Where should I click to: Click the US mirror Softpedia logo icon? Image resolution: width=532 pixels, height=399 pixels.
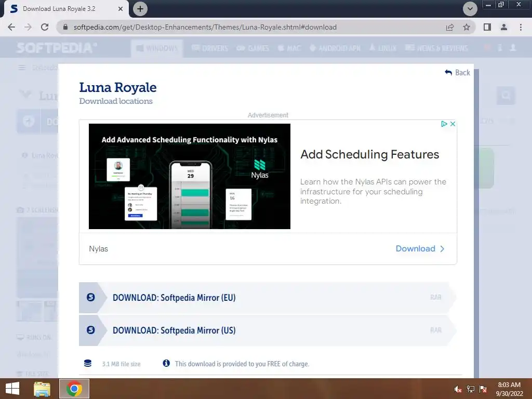(x=90, y=330)
